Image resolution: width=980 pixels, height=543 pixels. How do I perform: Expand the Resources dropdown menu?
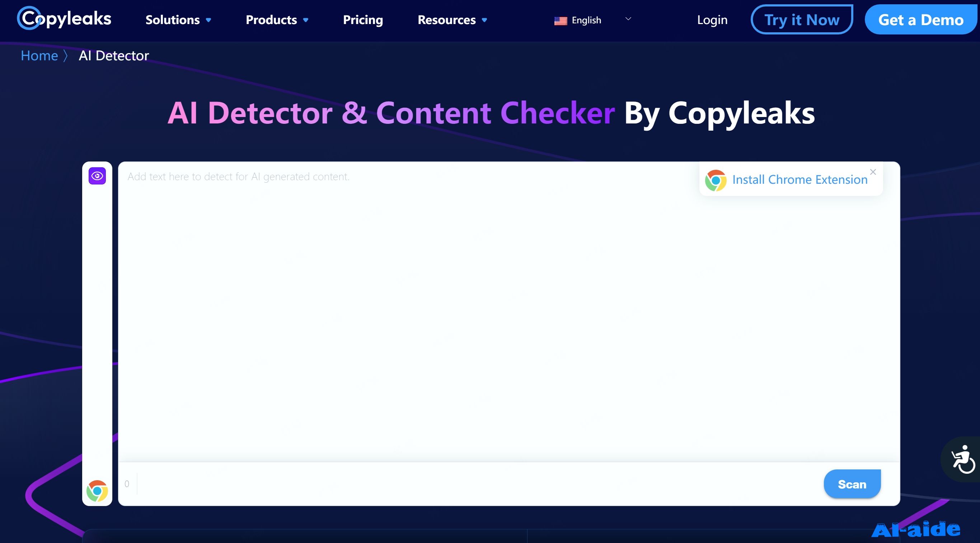[453, 20]
